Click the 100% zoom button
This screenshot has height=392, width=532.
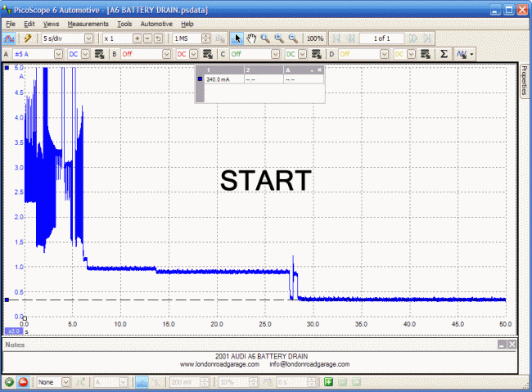314,38
